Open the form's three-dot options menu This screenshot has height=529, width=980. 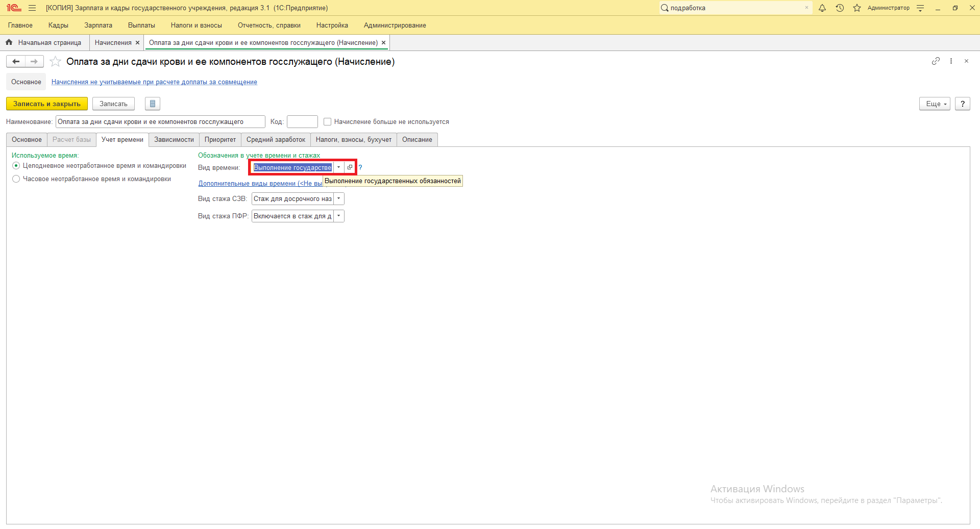pyautogui.click(x=951, y=61)
